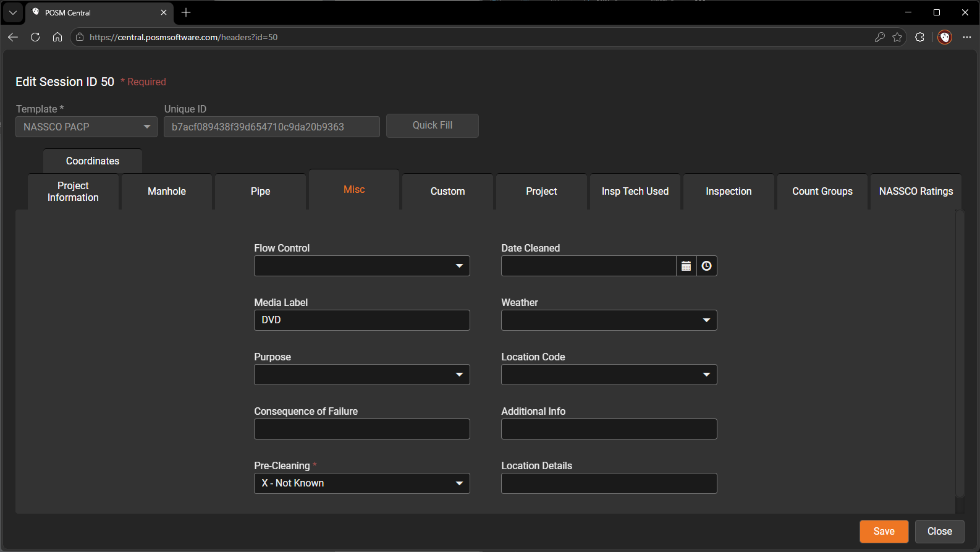The width and height of the screenshot is (980, 552).
Task: Open the Date Cleaned time picker
Action: (x=707, y=266)
